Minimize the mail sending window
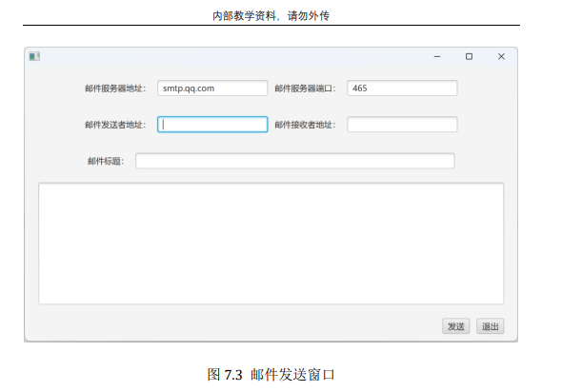 [x=437, y=57]
